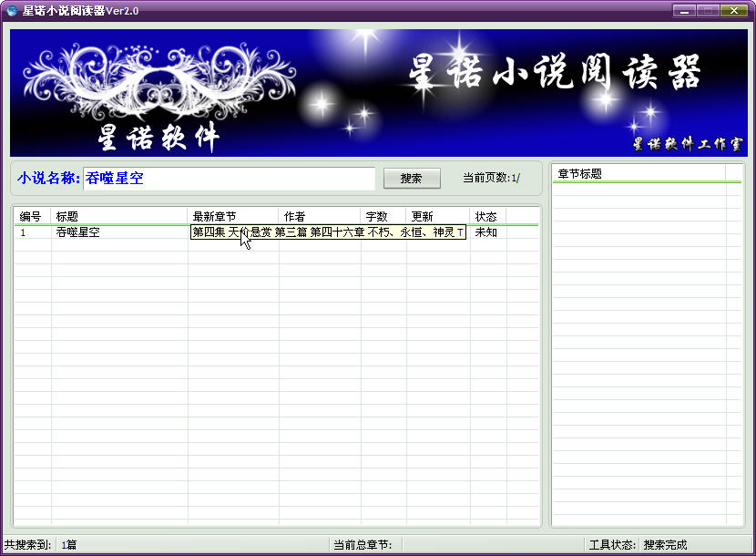Click the 星诺软件工作室 signature in banner
The image size is (756, 556).
pos(687,144)
